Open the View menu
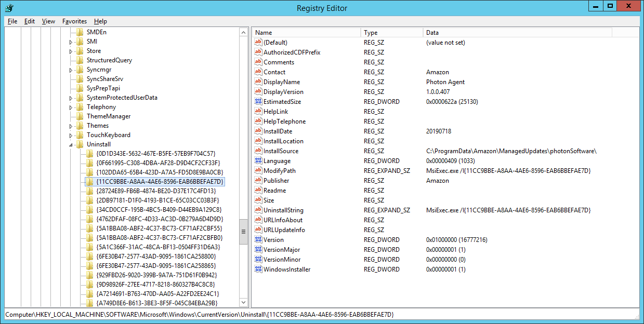644x324 pixels. (x=48, y=21)
